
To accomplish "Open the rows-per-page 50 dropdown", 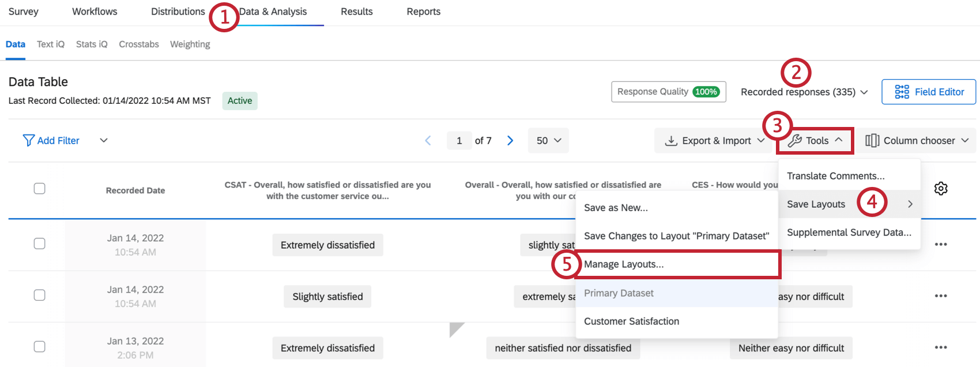I will click(x=548, y=141).
